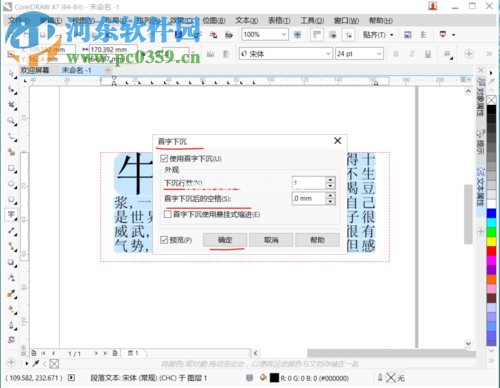Open the 文本 menu
The width and height of the screenshot is (500, 388).
click(246, 21)
